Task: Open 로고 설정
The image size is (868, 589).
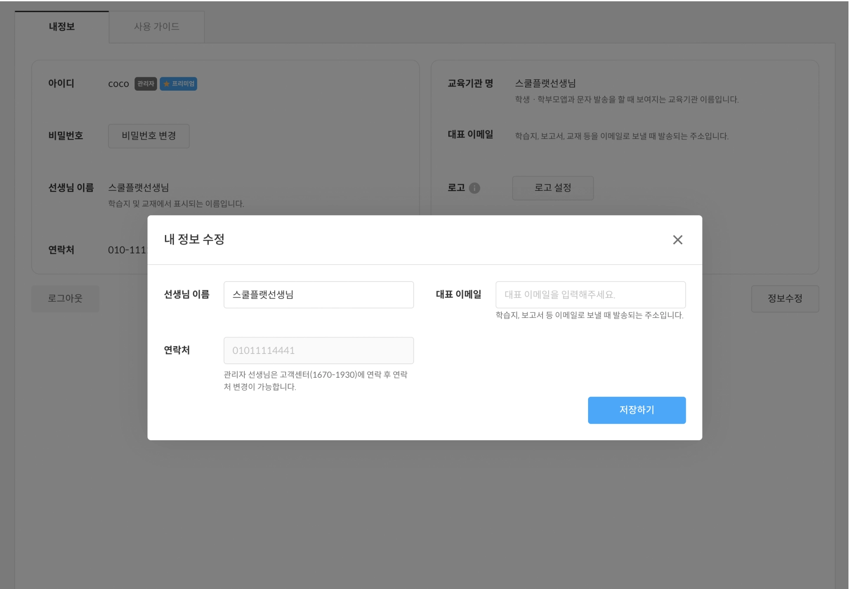Action: tap(552, 188)
